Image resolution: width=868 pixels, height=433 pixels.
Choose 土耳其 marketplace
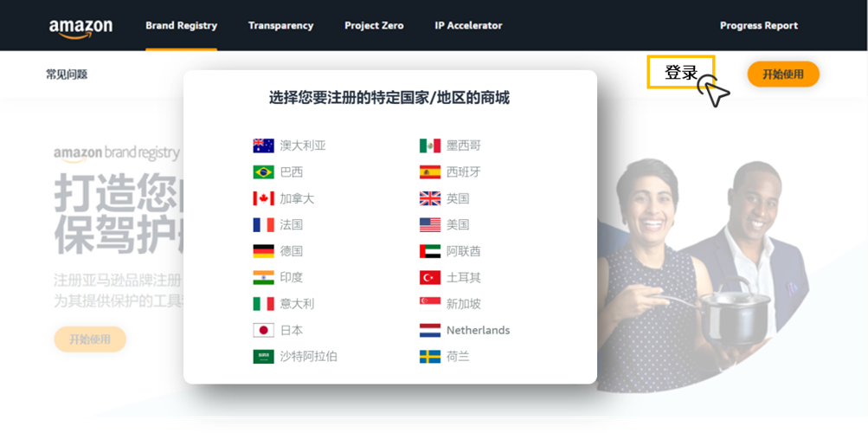pyautogui.click(x=464, y=277)
